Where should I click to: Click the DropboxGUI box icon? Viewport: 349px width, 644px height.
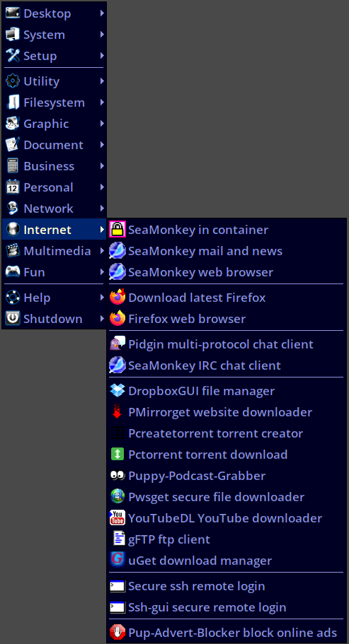click(117, 391)
